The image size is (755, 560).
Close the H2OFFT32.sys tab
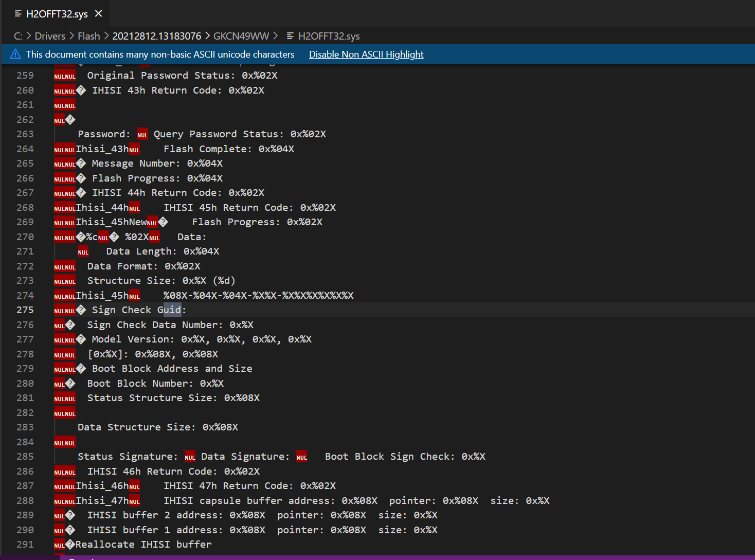[99, 14]
